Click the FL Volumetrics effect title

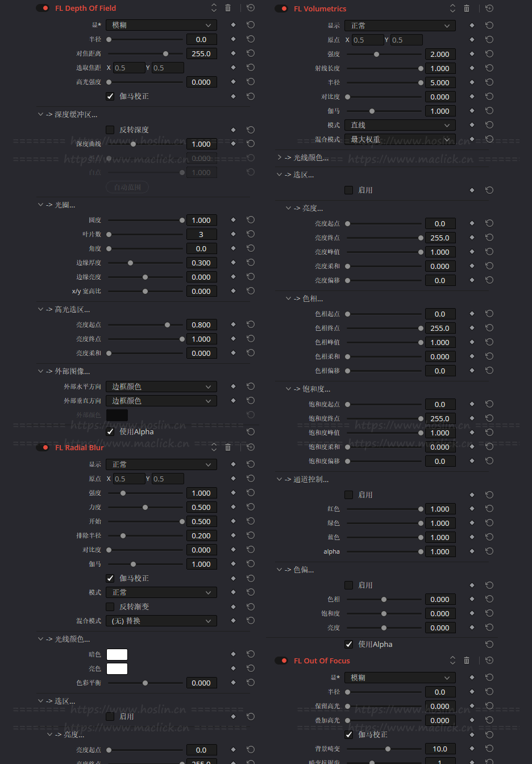(320, 9)
